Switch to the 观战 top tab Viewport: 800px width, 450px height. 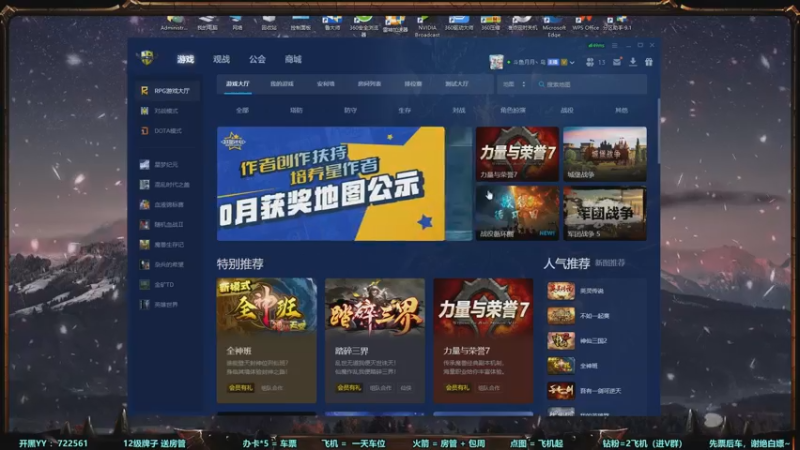(221, 59)
